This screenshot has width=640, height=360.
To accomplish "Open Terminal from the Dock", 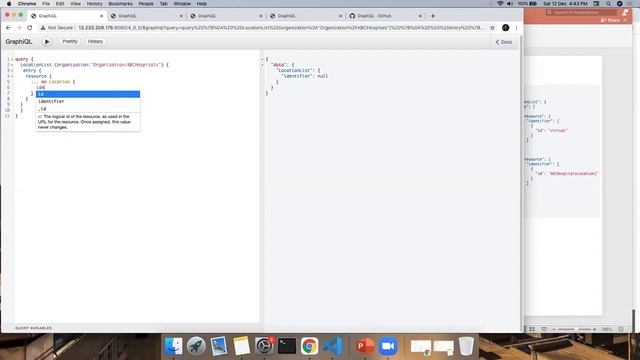I will tap(287, 346).
